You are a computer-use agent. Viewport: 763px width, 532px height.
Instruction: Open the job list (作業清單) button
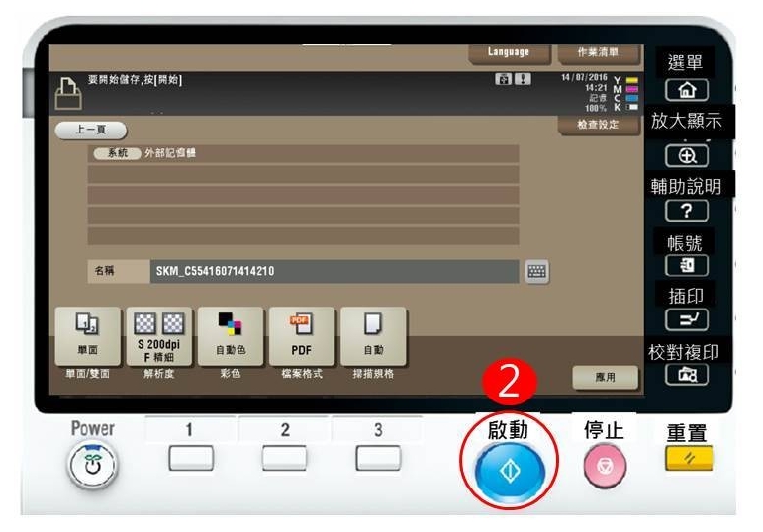tap(598, 53)
